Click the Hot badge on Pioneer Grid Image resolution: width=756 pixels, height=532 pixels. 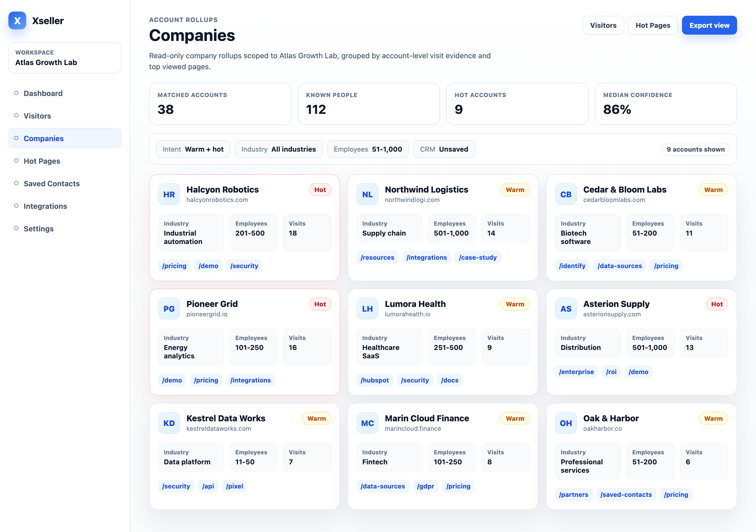click(x=320, y=304)
